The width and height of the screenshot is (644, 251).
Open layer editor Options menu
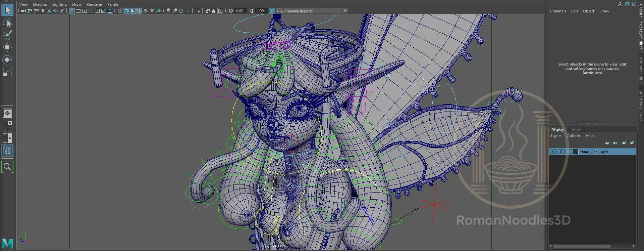(x=573, y=136)
